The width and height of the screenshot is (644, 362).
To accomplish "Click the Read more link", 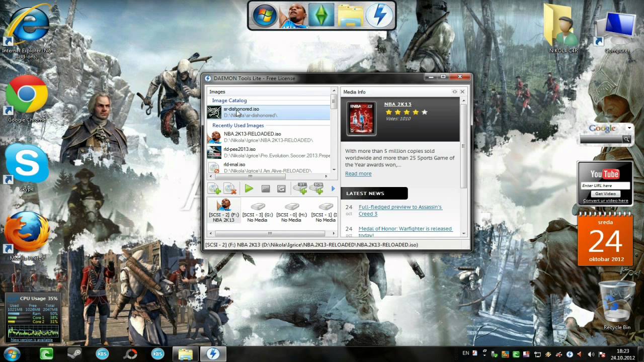I will 358,173.
